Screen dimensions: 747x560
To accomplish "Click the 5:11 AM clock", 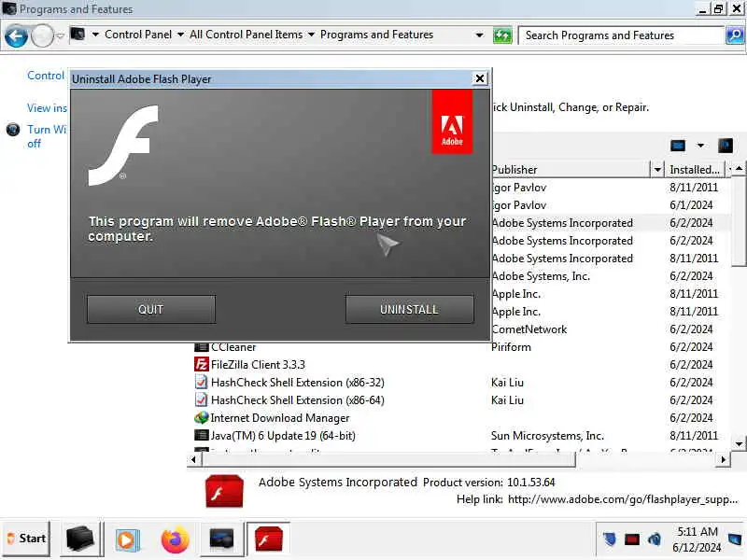I will pyautogui.click(x=698, y=532).
